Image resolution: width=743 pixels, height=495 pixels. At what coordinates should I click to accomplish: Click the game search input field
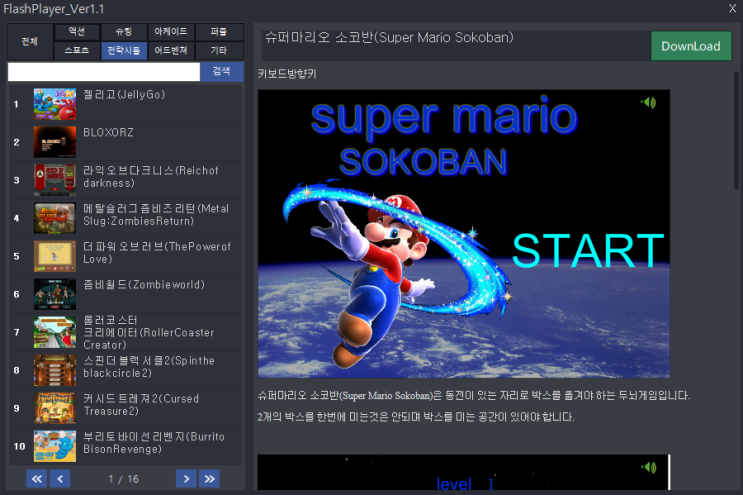(x=104, y=72)
